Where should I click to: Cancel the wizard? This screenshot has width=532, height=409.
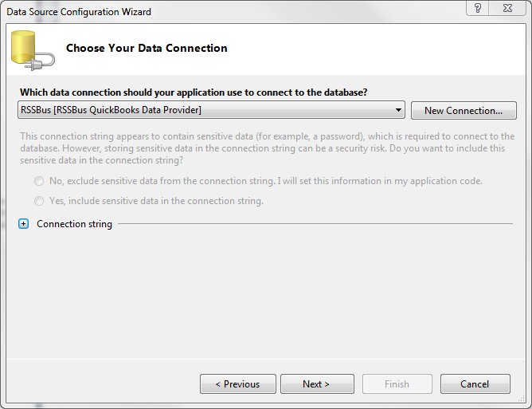(x=475, y=384)
